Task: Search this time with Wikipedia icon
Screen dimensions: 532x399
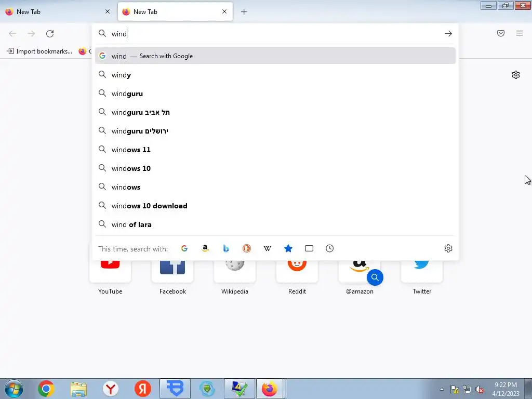Action: 268,248
